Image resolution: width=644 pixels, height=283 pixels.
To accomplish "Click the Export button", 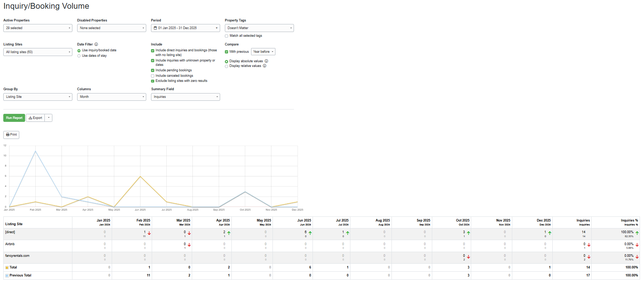I will tap(35, 118).
